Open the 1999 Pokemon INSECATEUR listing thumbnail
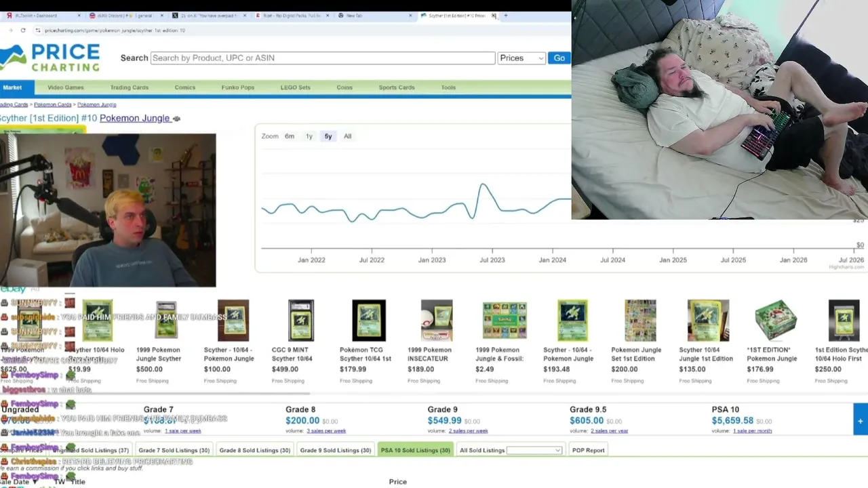The image size is (868, 488). [x=436, y=320]
